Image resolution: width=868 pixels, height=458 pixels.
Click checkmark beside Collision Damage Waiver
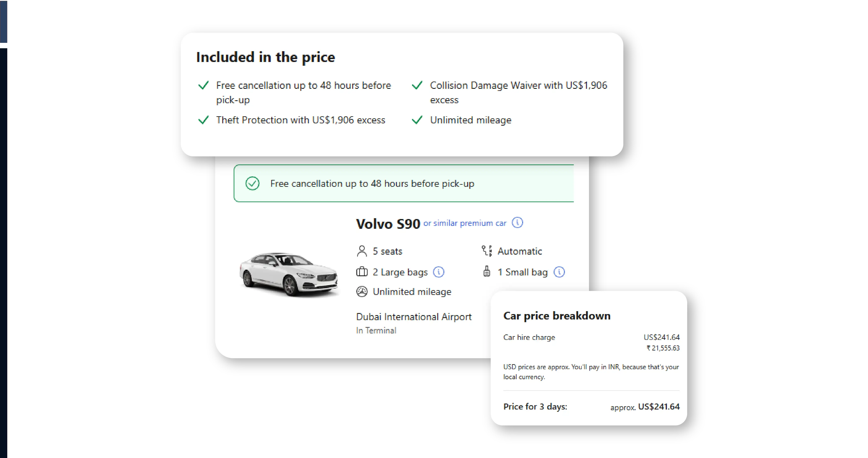point(417,85)
